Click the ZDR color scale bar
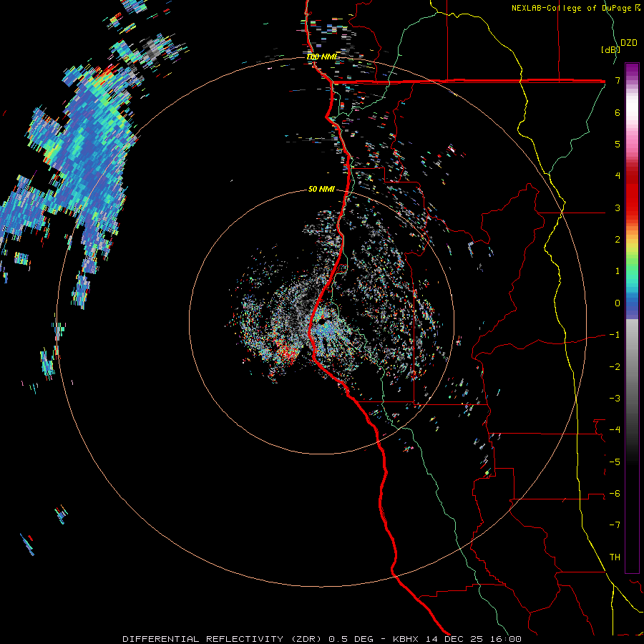Viewport: 644px width, 644px height. click(632, 318)
